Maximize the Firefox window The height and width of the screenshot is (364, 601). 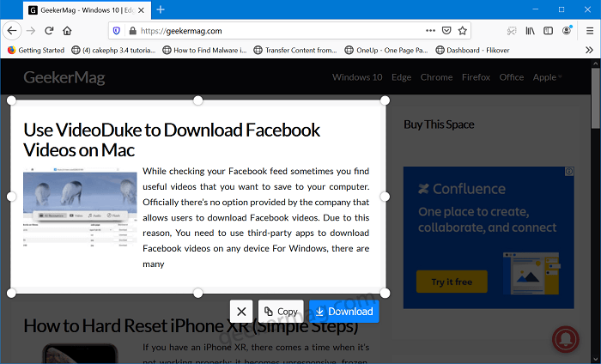[x=562, y=9]
